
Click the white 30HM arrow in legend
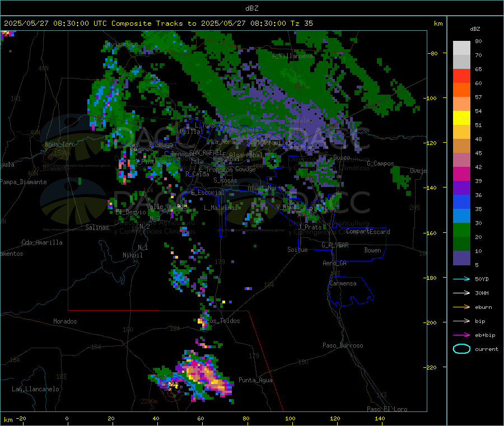(461, 293)
